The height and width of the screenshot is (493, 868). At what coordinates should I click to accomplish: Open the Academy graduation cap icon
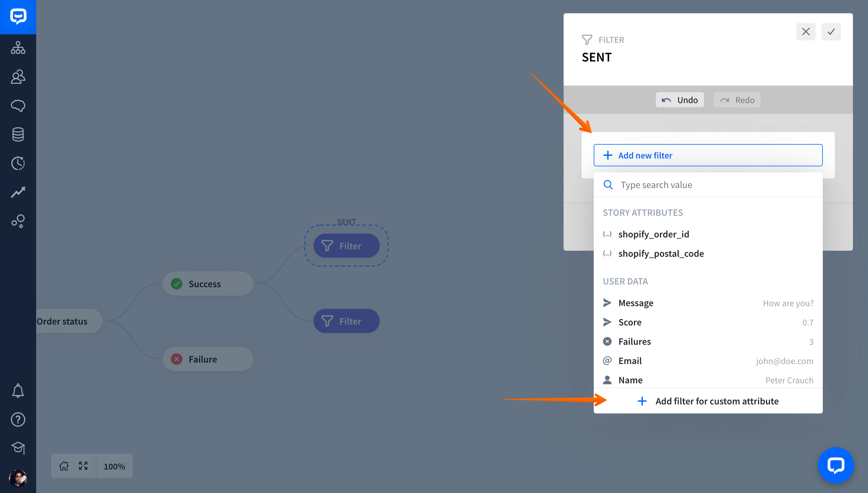(x=18, y=448)
